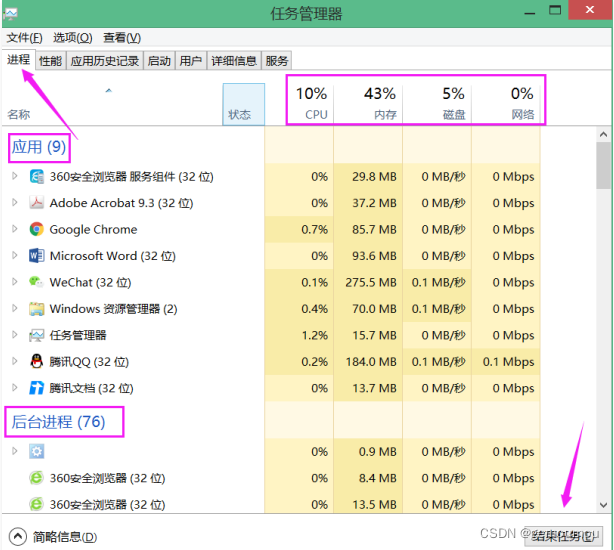Click the scrollbar up arrow
614x550 pixels.
click(x=603, y=134)
